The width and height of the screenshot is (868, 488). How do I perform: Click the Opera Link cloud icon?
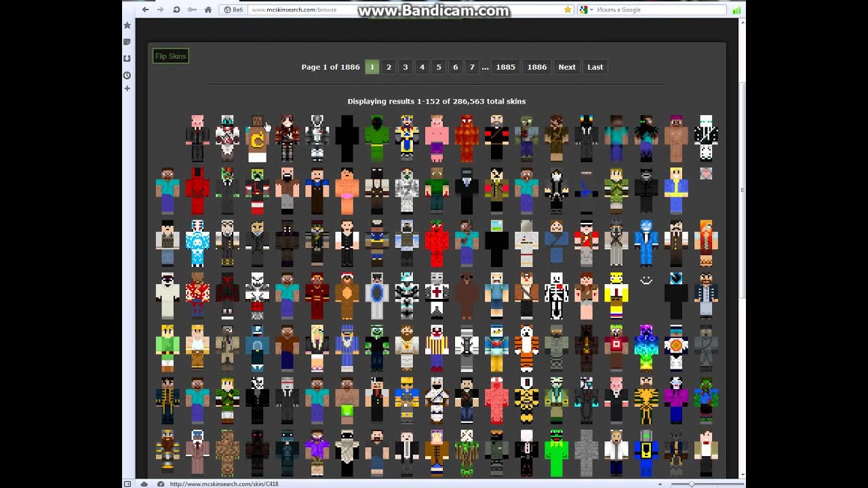(x=144, y=484)
